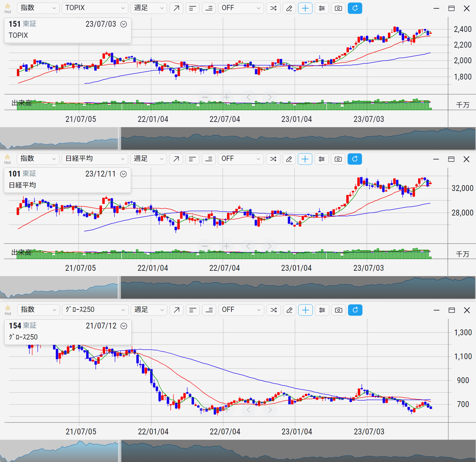Disable the crosshair plus button in the グロース250 toolbar
476x462 pixels.
coord(305,310)
